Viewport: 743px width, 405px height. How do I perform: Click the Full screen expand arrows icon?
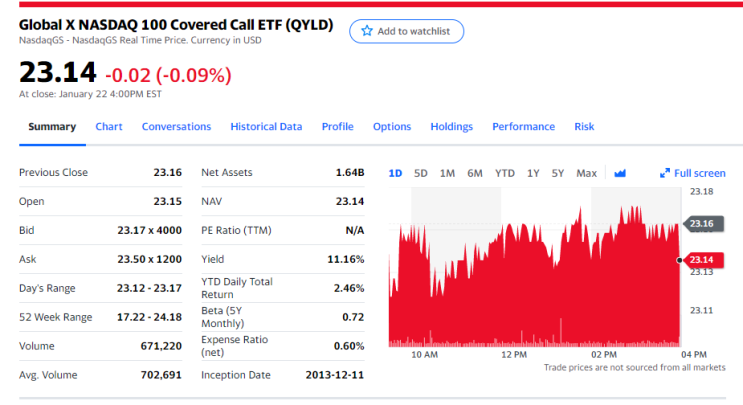pos(665,173)
